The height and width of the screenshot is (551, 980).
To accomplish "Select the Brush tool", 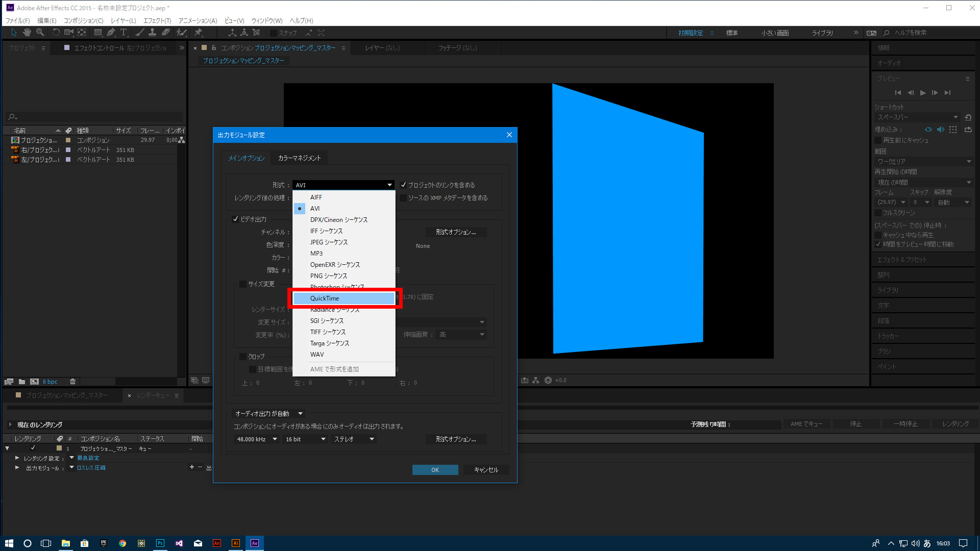I will 139,33.
